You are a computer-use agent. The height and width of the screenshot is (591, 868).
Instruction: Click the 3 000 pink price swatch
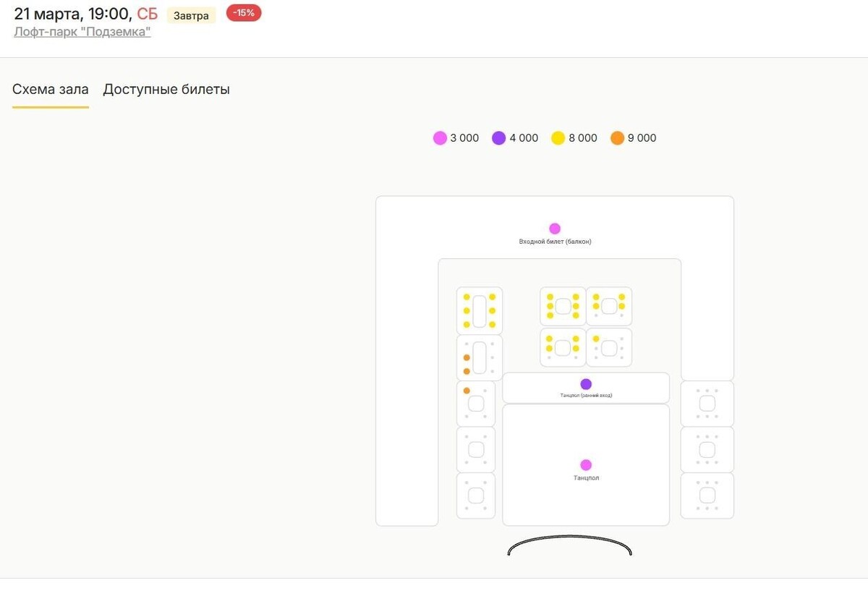pos(440,138)
